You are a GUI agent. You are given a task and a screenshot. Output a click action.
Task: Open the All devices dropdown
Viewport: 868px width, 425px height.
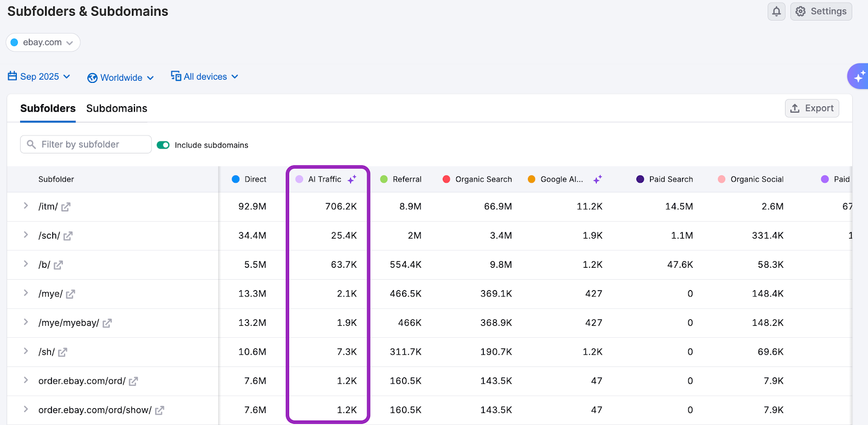pos(205,76)
